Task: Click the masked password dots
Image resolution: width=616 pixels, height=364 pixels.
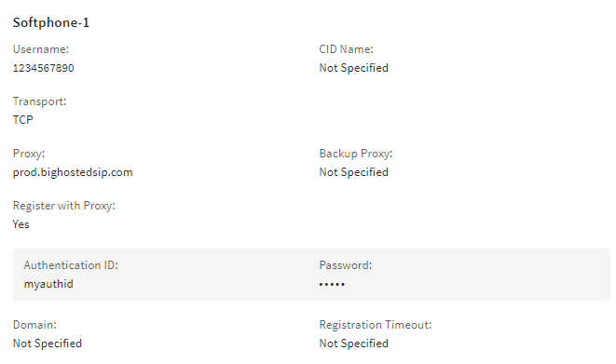Action: [x=332, y=284]
